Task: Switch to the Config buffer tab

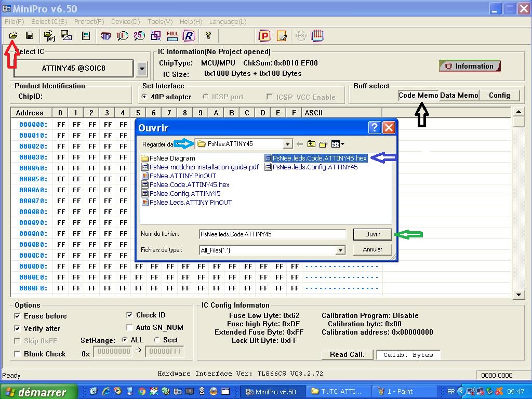Action: (x=499, y=96)
